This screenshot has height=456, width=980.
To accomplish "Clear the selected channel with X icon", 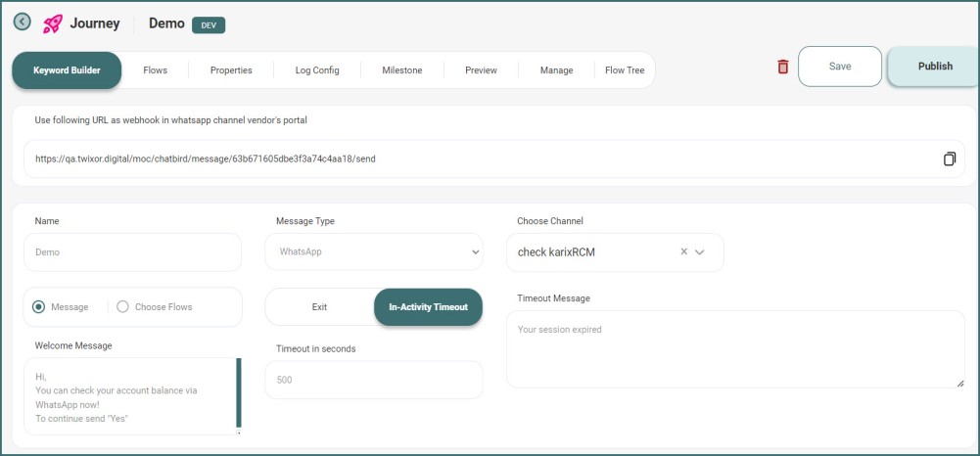I will pyautogui.click(x=683, y=252).
